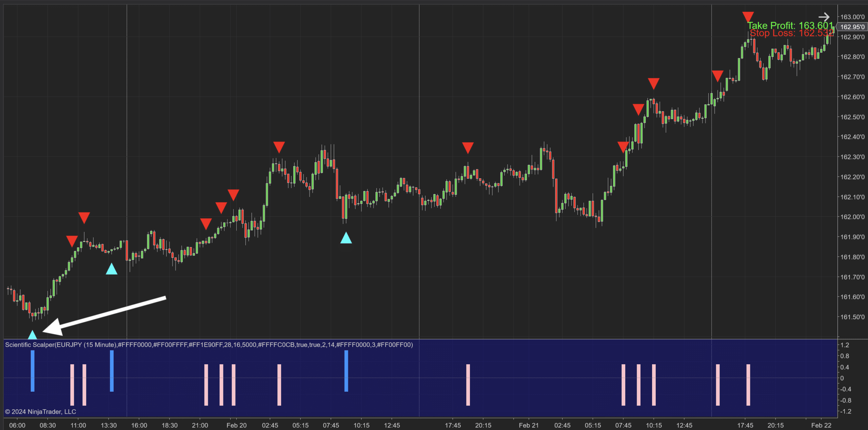Image resolution: width=868 pixels, height=430 pixels.
Task: Click the Feb 20 date label
Action: [x=237, y=425]
